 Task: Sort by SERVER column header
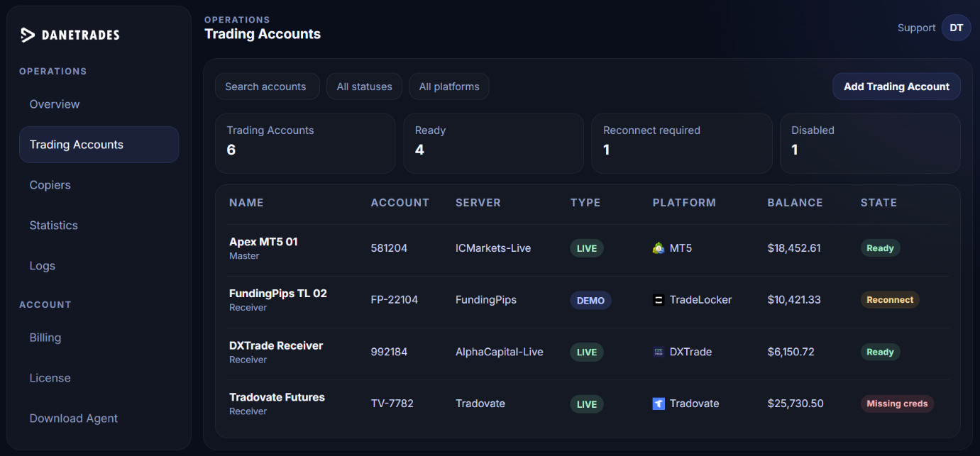(x=478, y=203)
